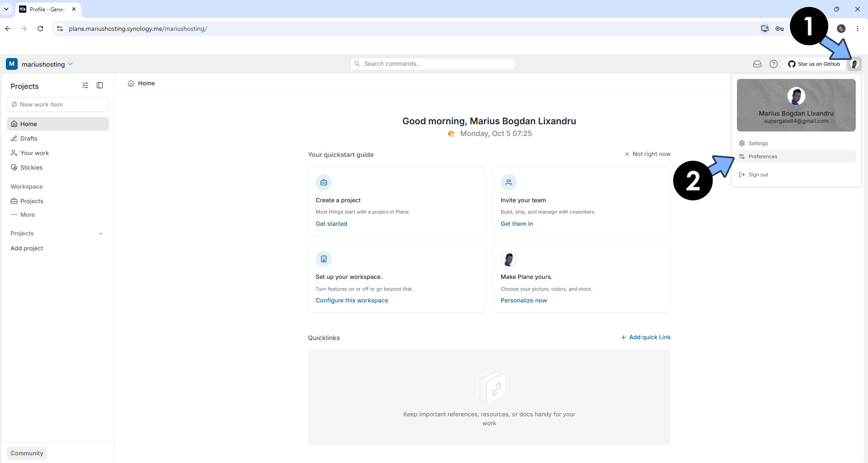Screen dimensions: 868x463
Task: Click the Get started link
Action: [331, 224]
